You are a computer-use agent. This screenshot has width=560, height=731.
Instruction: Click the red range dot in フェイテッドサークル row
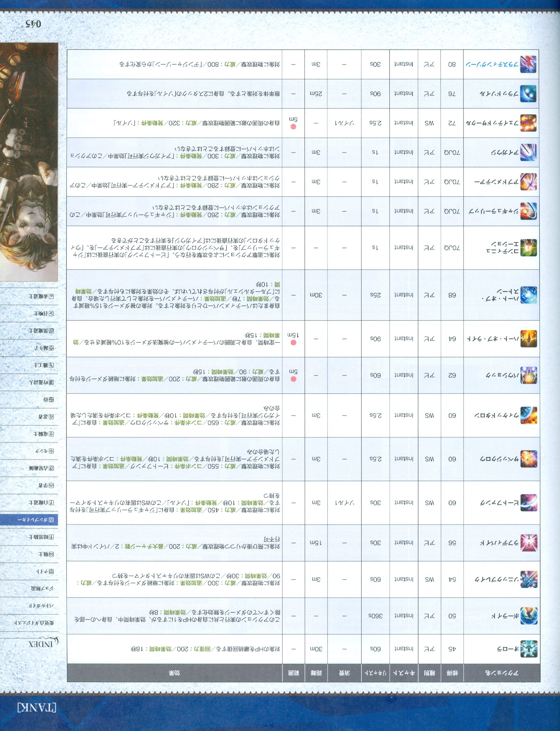pos(293,127)
